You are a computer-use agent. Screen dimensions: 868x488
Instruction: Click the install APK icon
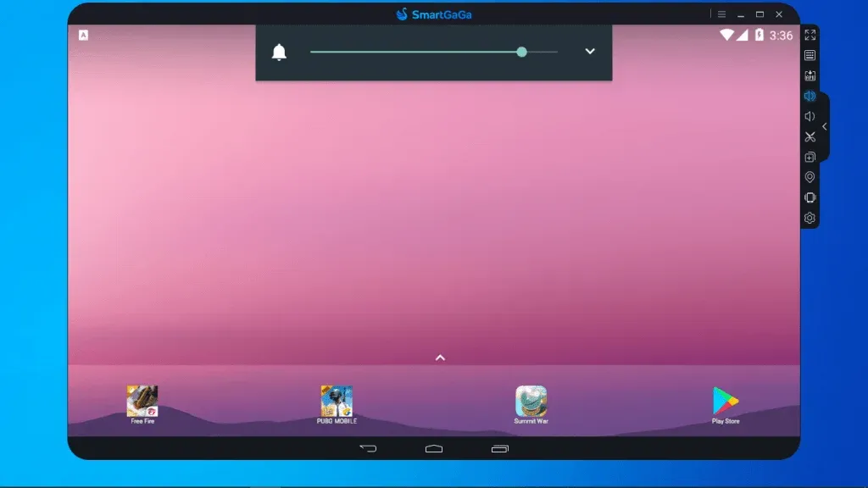810,75
